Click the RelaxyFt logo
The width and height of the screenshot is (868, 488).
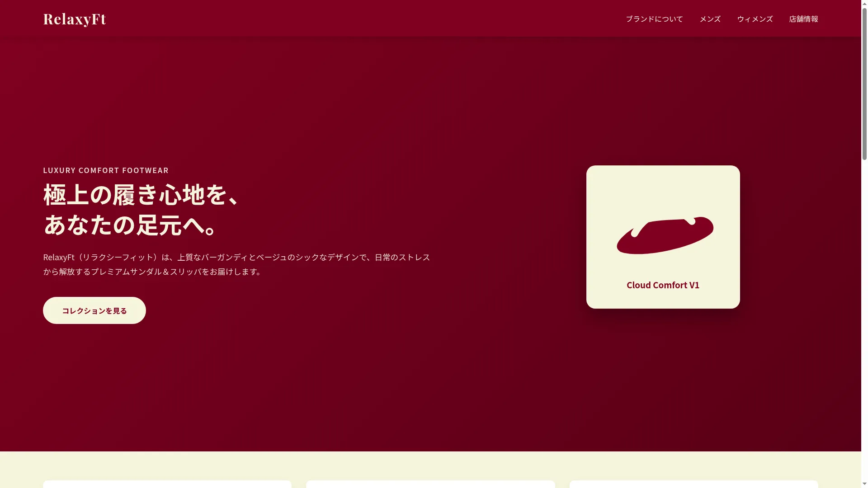(x=74, y=19)
